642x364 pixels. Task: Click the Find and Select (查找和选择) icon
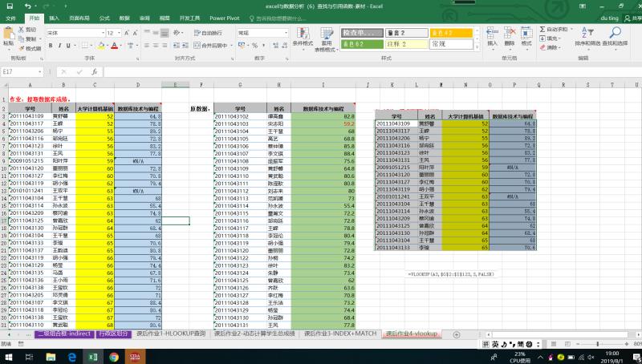click(615, 38)
